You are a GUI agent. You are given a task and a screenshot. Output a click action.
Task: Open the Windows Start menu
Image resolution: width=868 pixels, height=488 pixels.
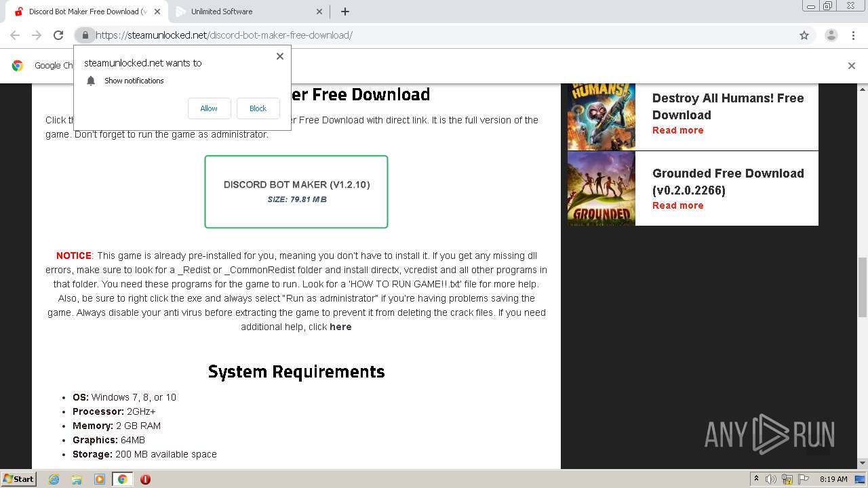click(x=18, y=479)
